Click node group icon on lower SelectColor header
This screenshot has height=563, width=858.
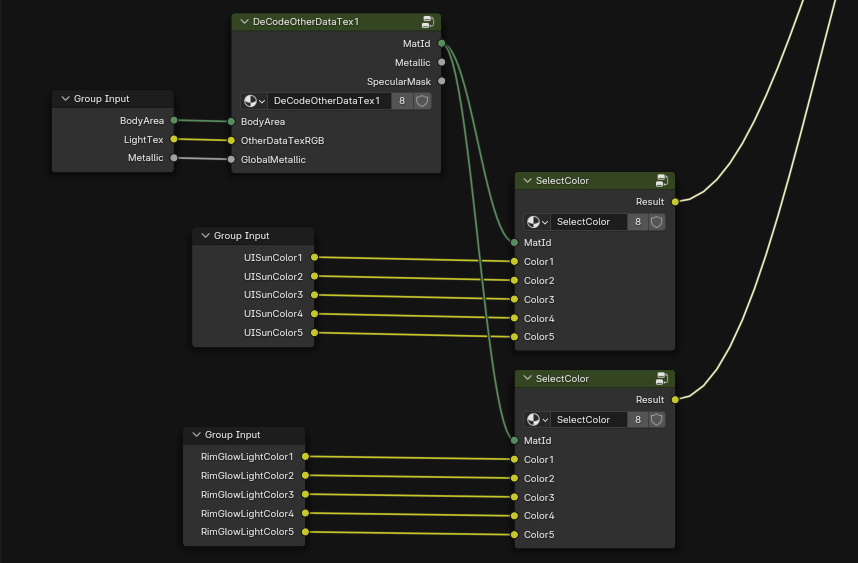pos(661,379)
